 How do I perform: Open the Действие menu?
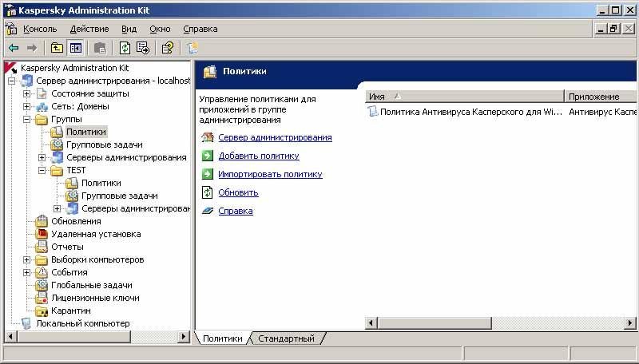click(x=89, y=29)
